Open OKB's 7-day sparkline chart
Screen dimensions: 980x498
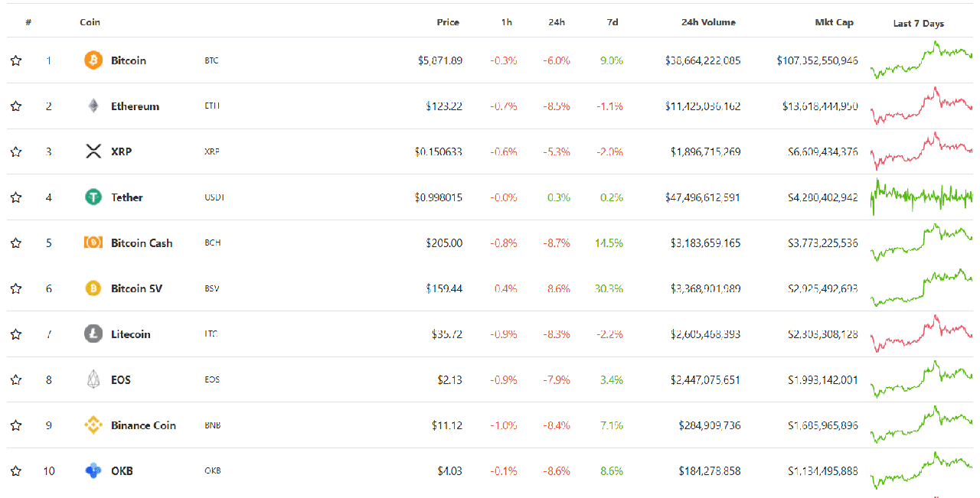[921, 470]
